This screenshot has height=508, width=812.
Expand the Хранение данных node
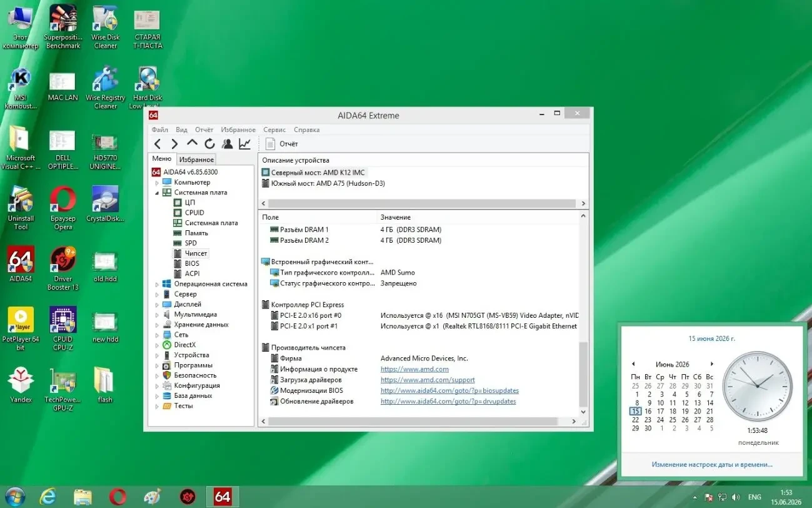pos(158,325)
